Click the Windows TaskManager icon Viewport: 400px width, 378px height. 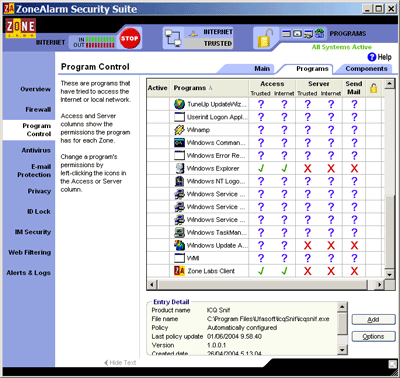179,232
